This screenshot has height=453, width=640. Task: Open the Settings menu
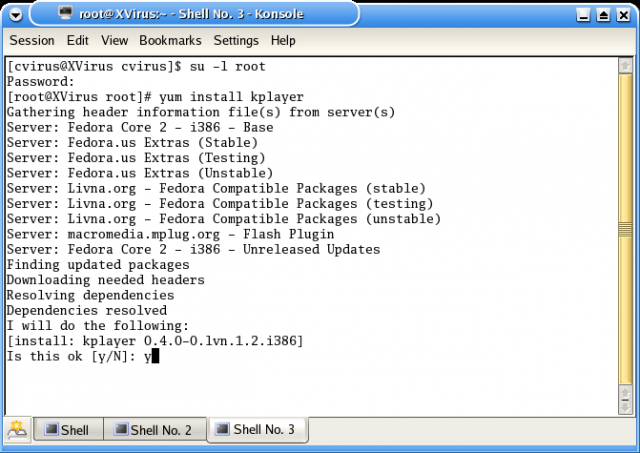click(x=236, y=41)
